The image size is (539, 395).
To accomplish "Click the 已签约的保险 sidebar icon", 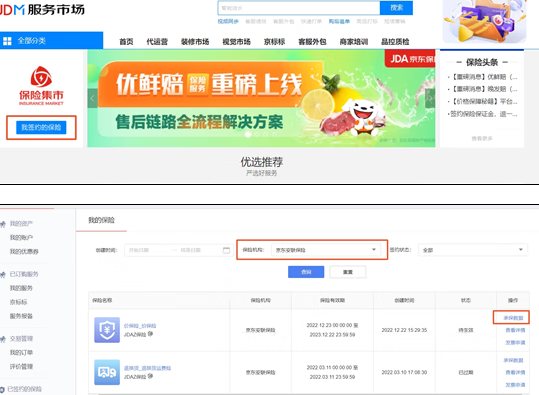I will pyautogui.click(x=2, y=389).
